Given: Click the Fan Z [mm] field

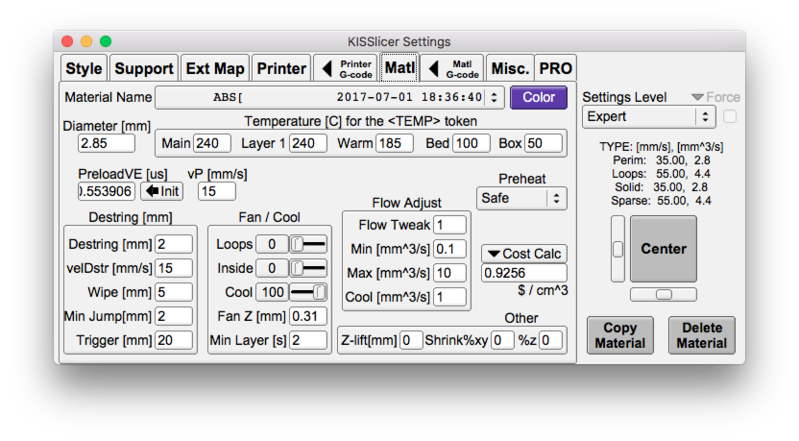Looking at the screenshot, I should tap(308, 316).
